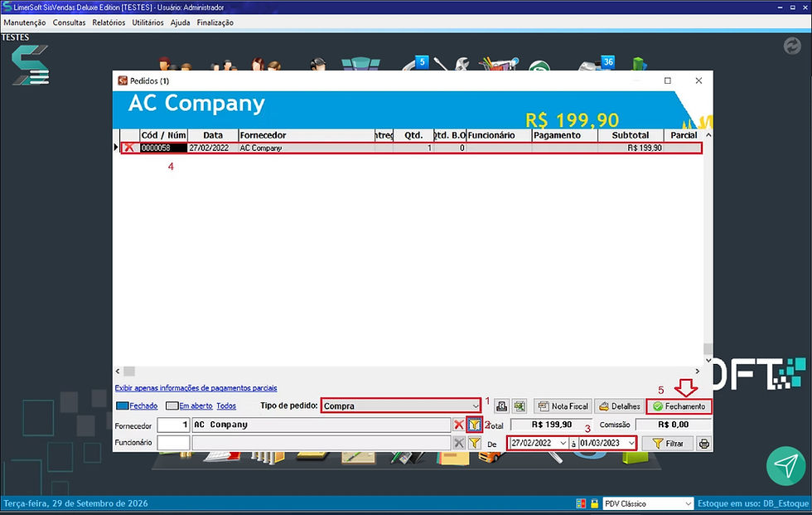Click the Fornecedor yellow funnel filter icon
The height and width of the screenshot is (515, 812).
pos(474,425)
